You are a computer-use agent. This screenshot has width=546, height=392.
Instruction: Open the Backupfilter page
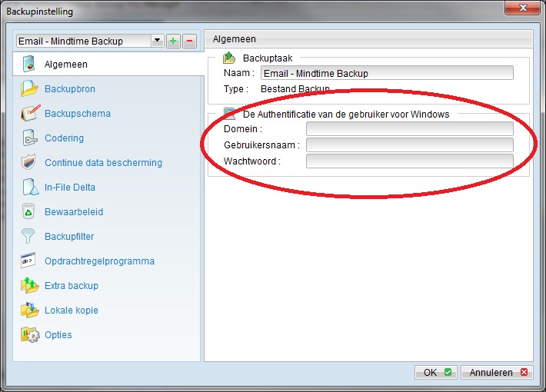(69, 237)
